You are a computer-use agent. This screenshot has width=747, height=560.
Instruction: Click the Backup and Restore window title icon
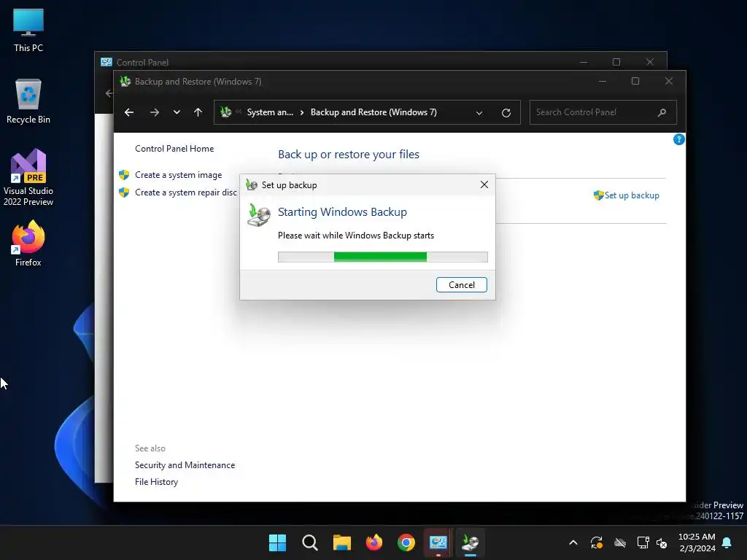tap(125, 82)
